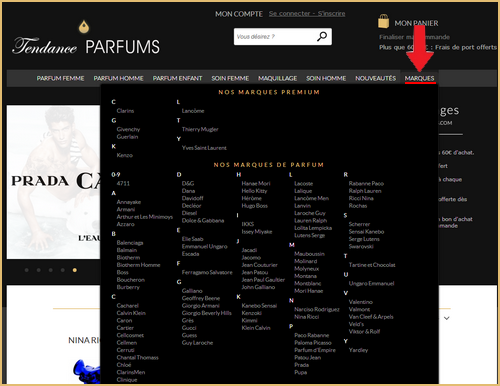This screenshot has height=386, width=500.
Task: Click the search magnifier icon
Action: pos(322,36)
